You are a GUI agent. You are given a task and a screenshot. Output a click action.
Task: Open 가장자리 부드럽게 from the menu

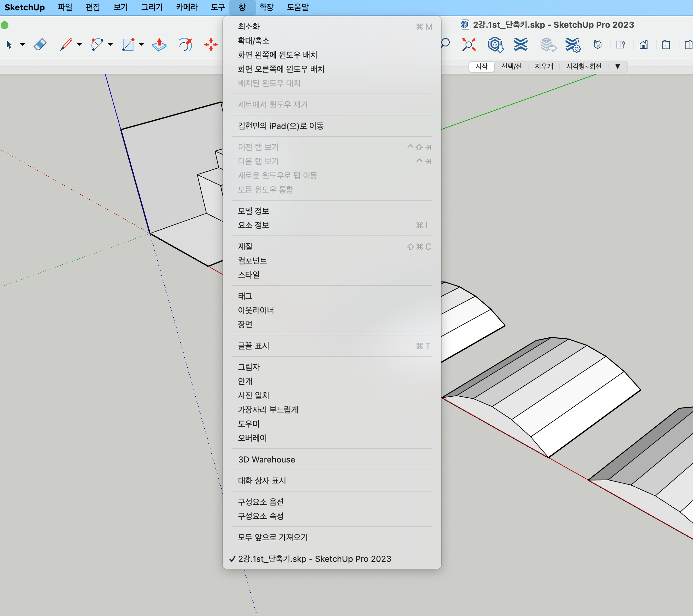coord(332,410)
